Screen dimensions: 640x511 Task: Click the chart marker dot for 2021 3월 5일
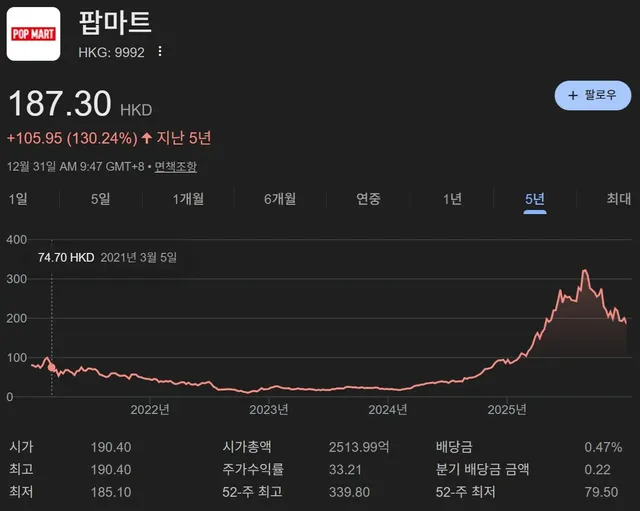(52, 367)
